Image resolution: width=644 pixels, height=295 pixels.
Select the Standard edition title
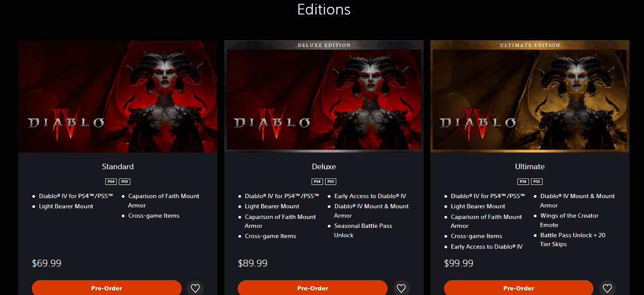click(x=118, y=167)
